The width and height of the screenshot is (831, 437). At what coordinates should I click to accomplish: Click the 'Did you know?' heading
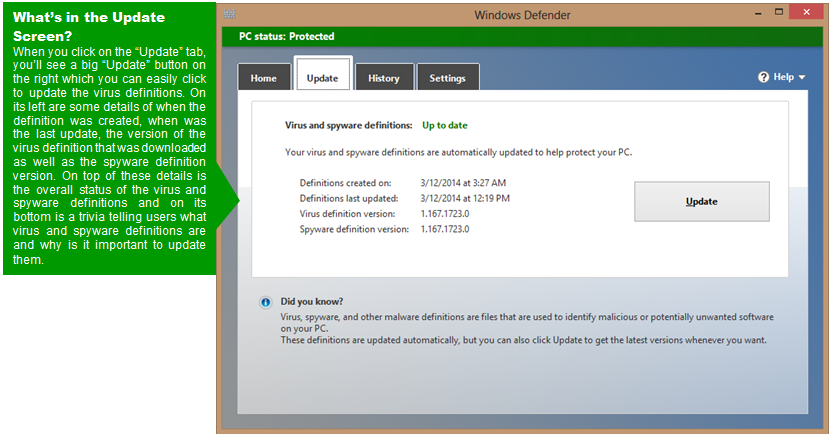312,301
